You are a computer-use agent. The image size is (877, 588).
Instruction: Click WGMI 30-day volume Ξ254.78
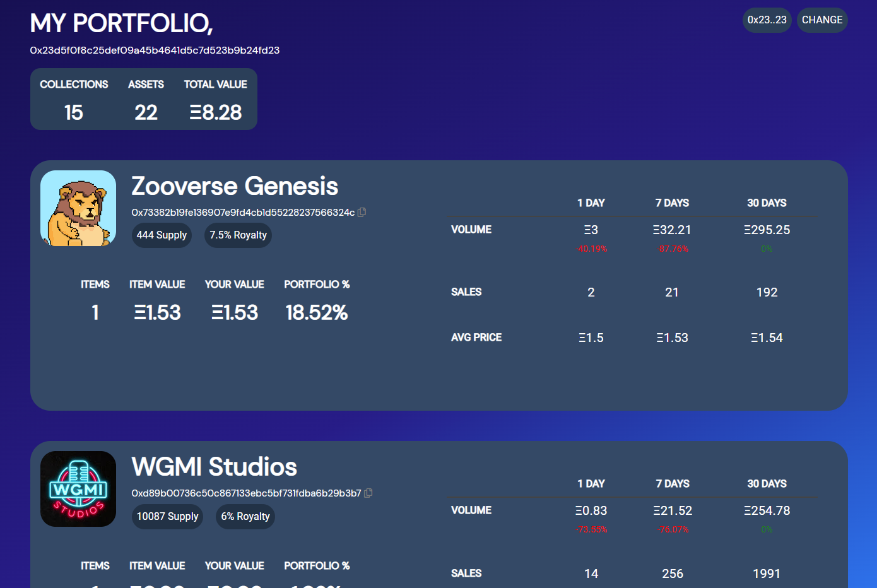pyautogui.click(x=767, y=511)
